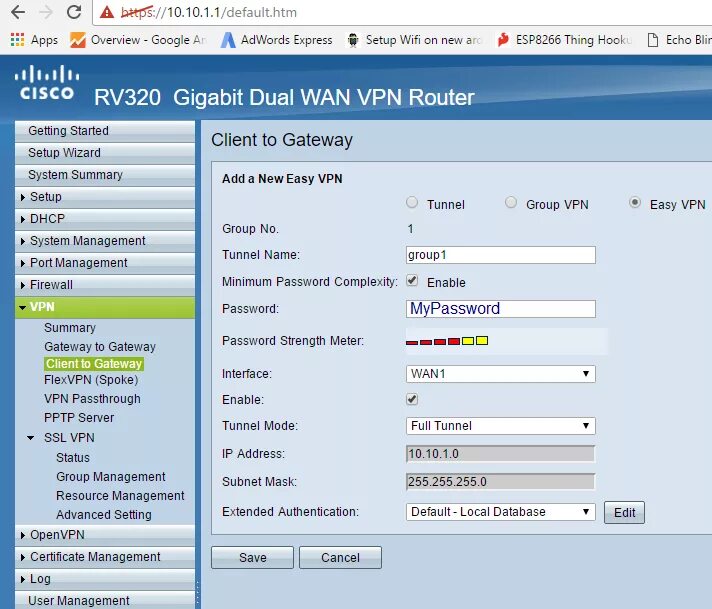The image size is (712, 609).
Task: Click the browser forward arrow
Action: [46, 12]
